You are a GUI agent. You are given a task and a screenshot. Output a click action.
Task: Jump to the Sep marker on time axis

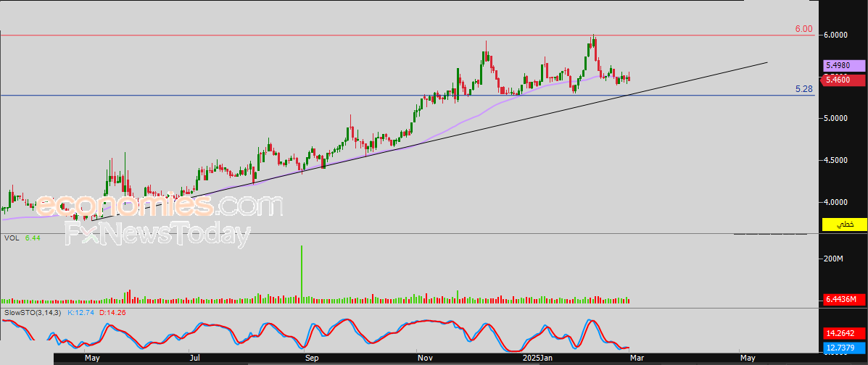312,358
